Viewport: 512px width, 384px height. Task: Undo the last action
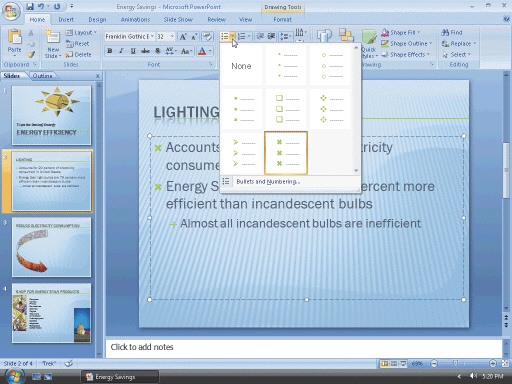pyautogui.click(x=41, y=6)
